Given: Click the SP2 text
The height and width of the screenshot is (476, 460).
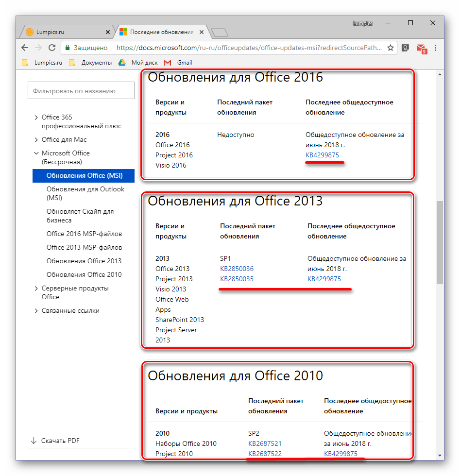Looking at the screenshot, I should pos(254,433).
